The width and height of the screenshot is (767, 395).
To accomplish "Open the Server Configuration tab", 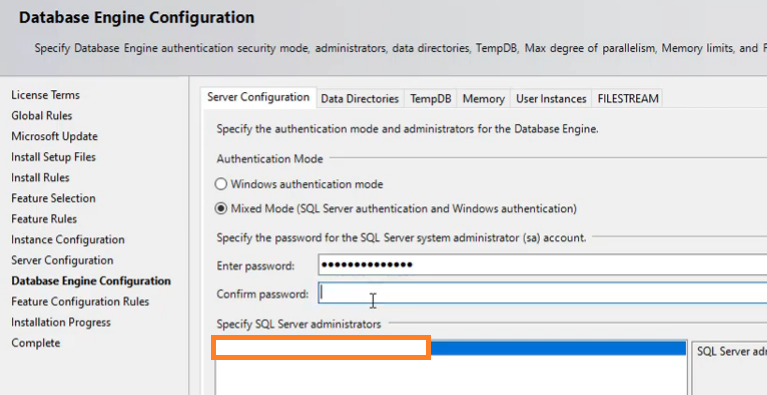I will click(258, 97).
